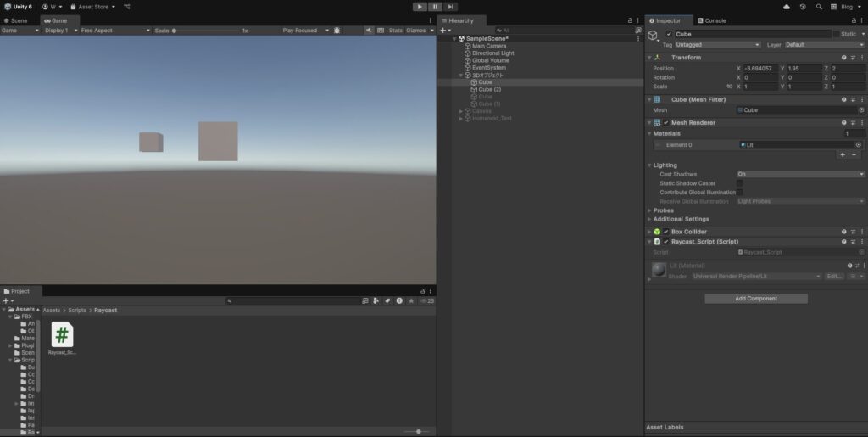Click the Pause button in top toolbar
Viewport: 868px width, 437px height.
435,7
